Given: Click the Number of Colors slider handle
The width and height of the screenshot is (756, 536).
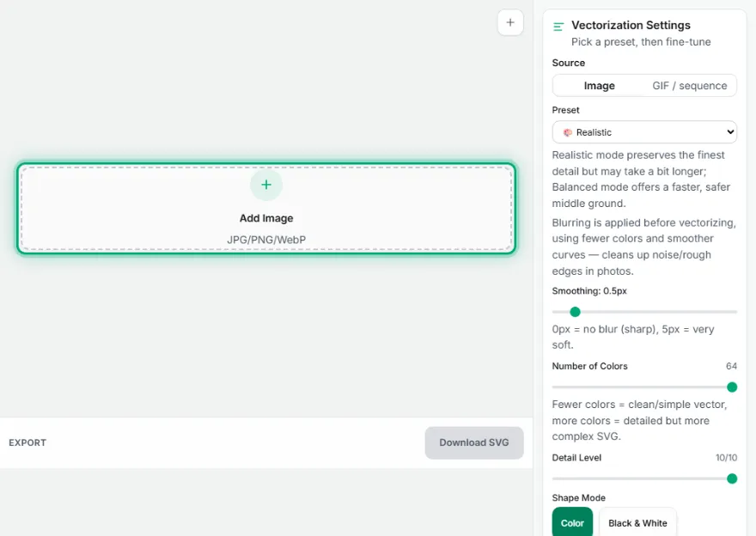Looking at the screenshot, I should 731,387.
